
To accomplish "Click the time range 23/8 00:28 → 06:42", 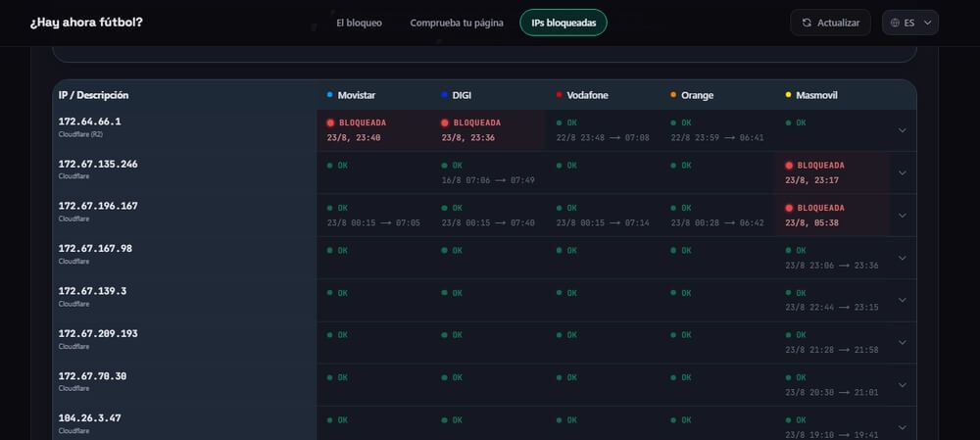I will (x=717, y=222).
